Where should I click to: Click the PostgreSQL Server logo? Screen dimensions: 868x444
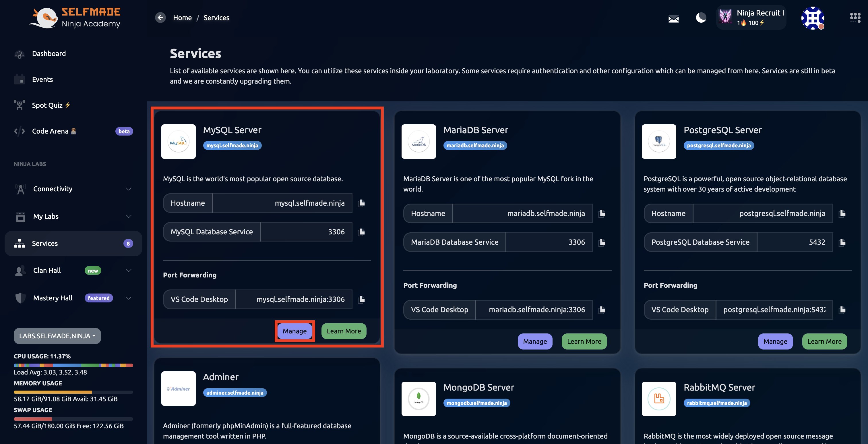659,142
